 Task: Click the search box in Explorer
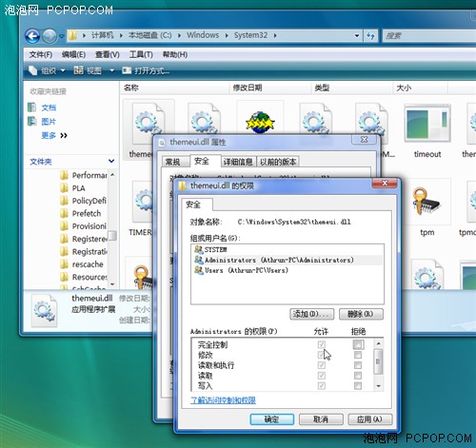tap(429, 36)
